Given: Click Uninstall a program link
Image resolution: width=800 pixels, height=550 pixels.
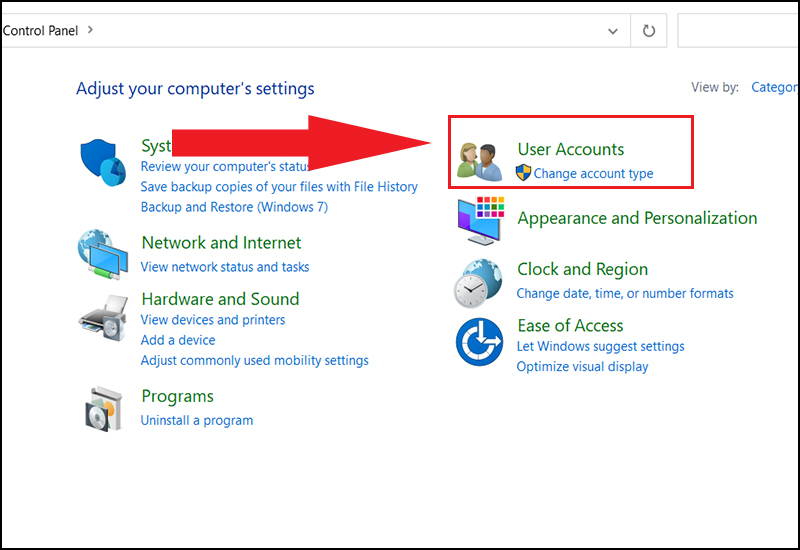Looking at the screenshot, I should tap(197, 420).
